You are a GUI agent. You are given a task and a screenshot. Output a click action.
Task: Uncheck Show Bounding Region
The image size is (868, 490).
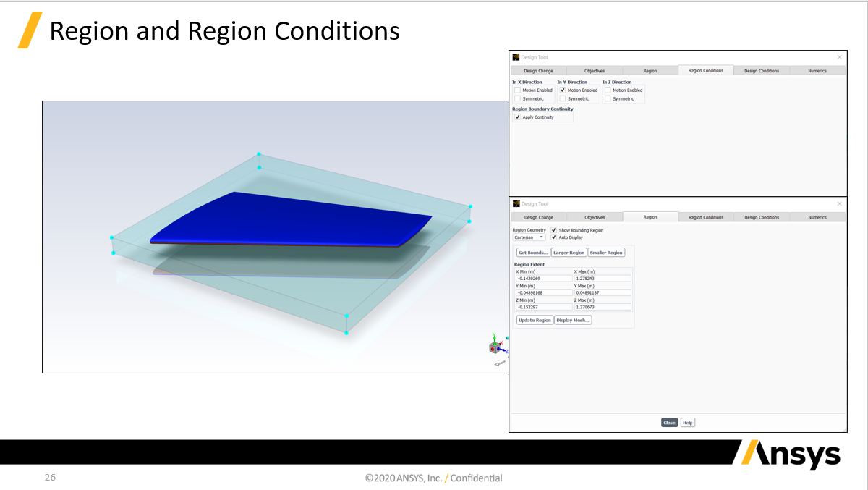[x=554, y=230]
